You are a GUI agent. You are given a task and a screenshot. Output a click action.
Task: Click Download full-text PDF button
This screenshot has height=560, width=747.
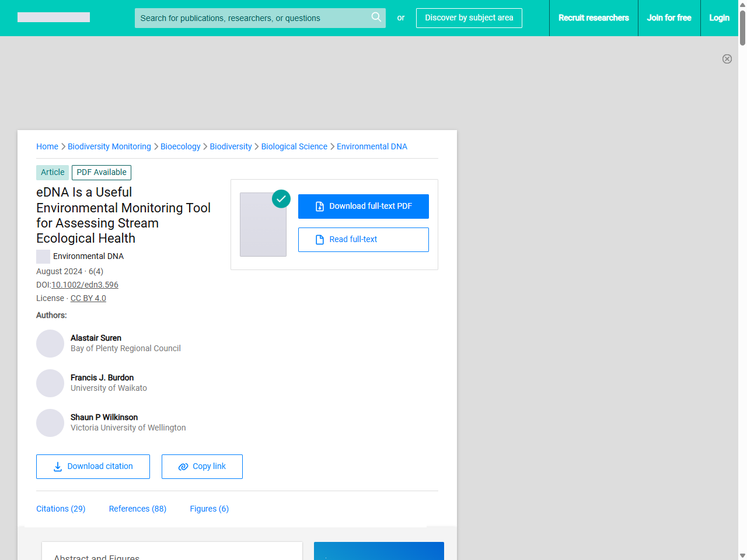point(364,206)
